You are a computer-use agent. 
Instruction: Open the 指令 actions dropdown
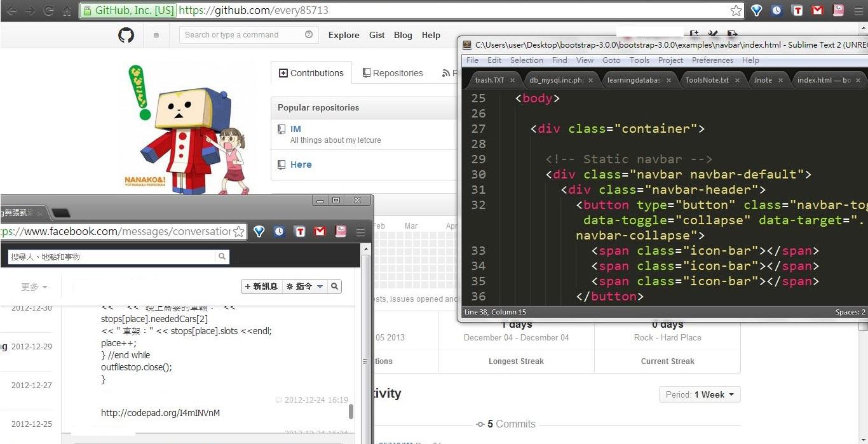304,286
